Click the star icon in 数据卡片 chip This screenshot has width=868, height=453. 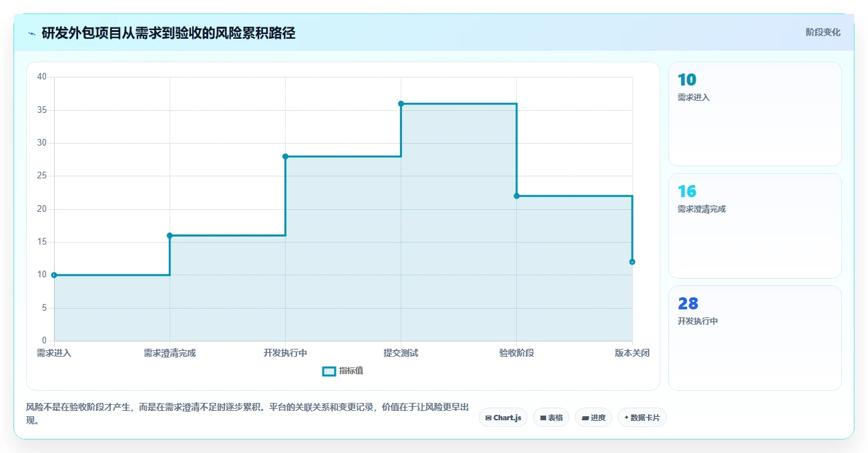626,418
